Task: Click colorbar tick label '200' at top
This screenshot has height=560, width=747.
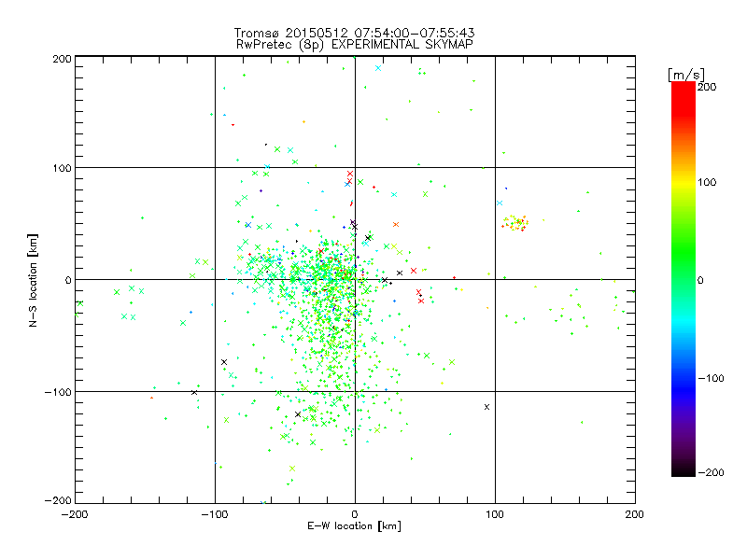Action: coord(707,87)
